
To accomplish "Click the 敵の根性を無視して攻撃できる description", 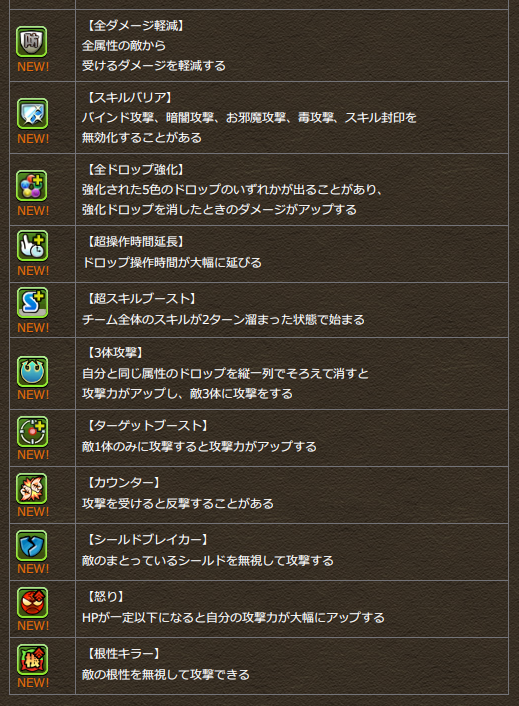I will 166,674.
